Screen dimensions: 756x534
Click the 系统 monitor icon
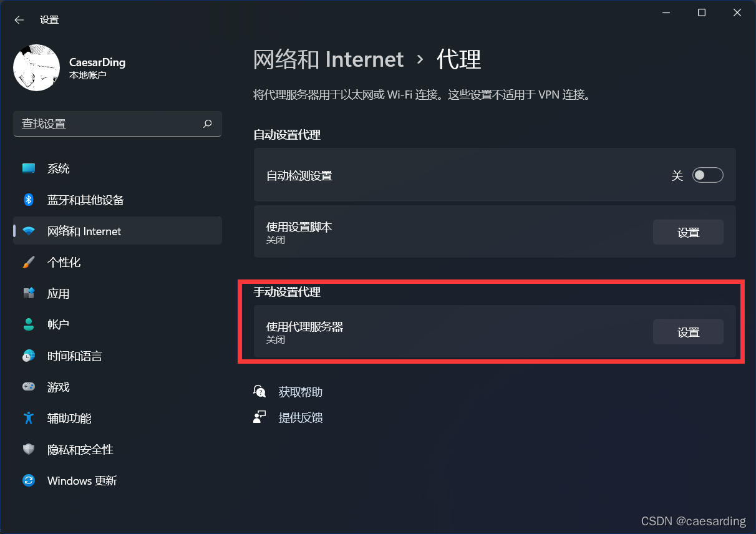pyautogui.click(x=29, y=168)
